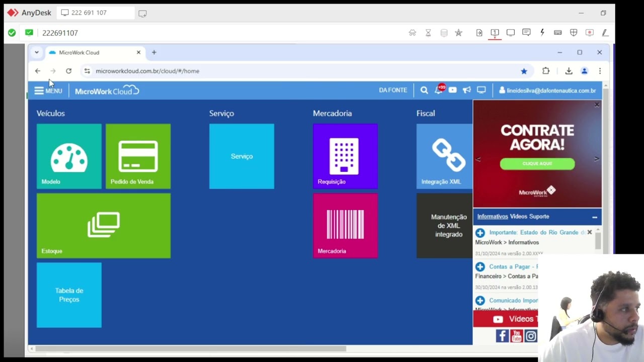Open the Contas a Pagar link

513,266
